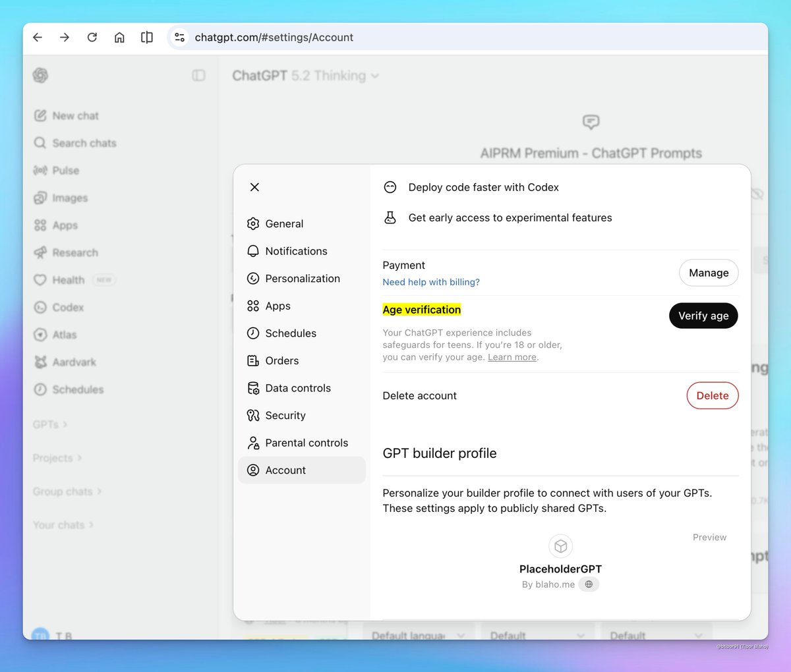791x672 pixels.
Task: Open the ChatGPT 5.2 Thinking model selector
Action: tap(304, 76)
